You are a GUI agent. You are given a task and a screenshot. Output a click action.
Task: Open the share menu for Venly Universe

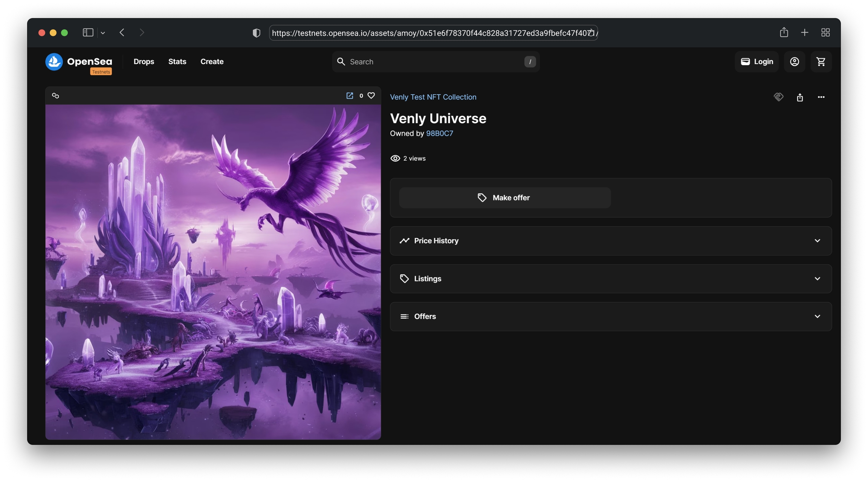click(x=800, y=97)
